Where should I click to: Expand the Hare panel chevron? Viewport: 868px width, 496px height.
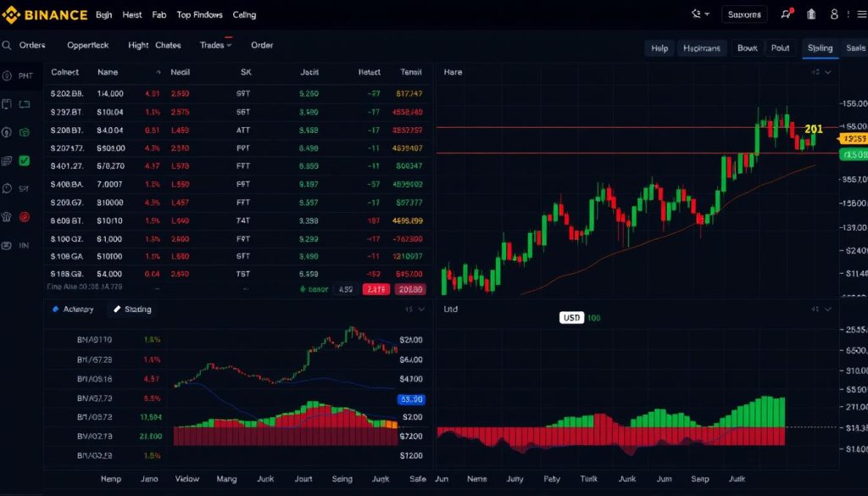(x=827, y=72)
